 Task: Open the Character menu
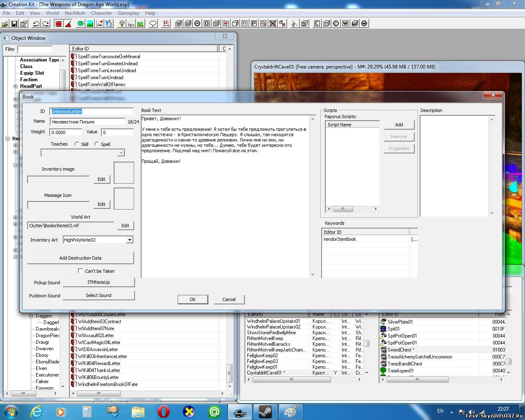102,13
